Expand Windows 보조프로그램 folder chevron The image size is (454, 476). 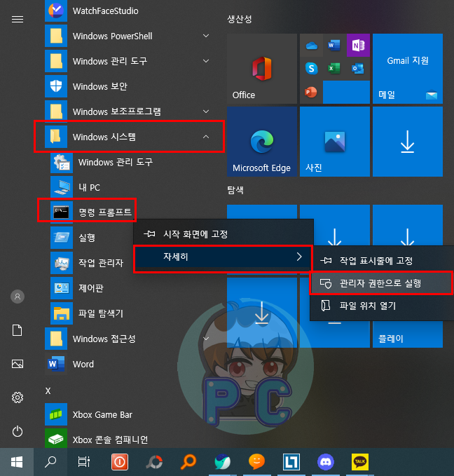point(206,111)
